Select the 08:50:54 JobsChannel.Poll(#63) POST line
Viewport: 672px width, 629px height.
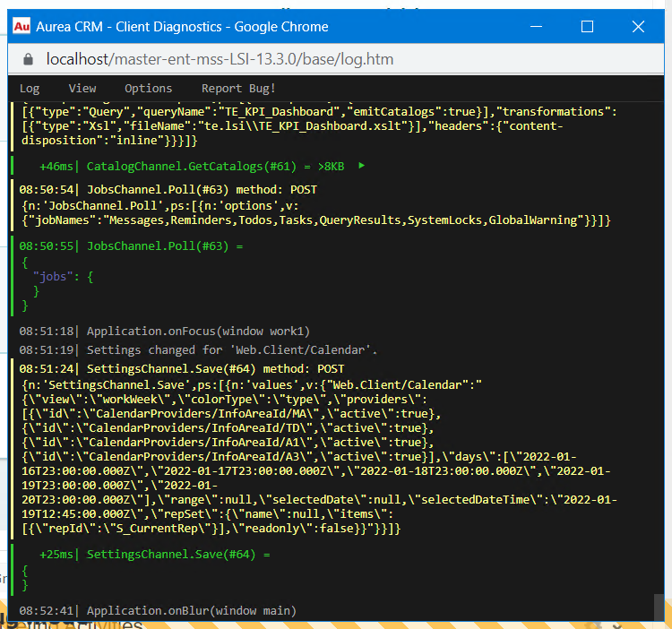coord(168,190)
